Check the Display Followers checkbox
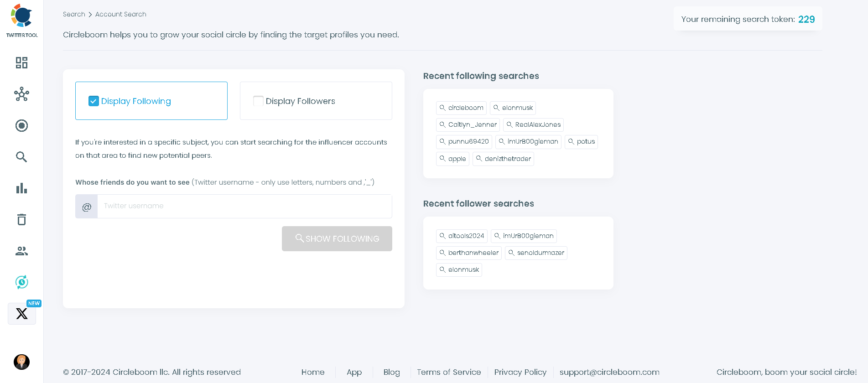 point(258,101)
